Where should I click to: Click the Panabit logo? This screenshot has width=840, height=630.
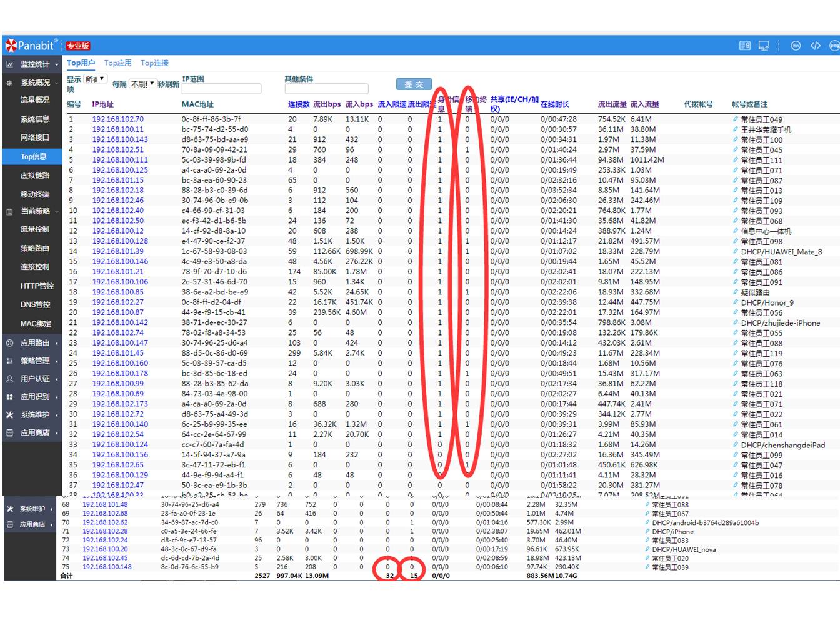tap(31, 45)
